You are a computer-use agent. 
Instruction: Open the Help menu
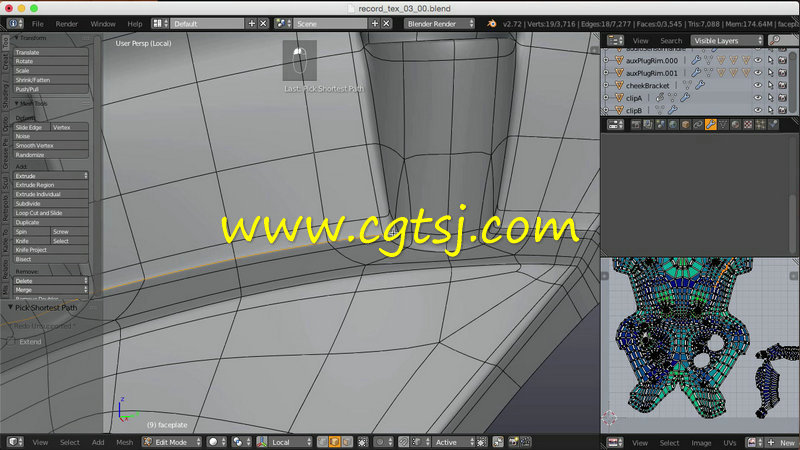[135, 24]
